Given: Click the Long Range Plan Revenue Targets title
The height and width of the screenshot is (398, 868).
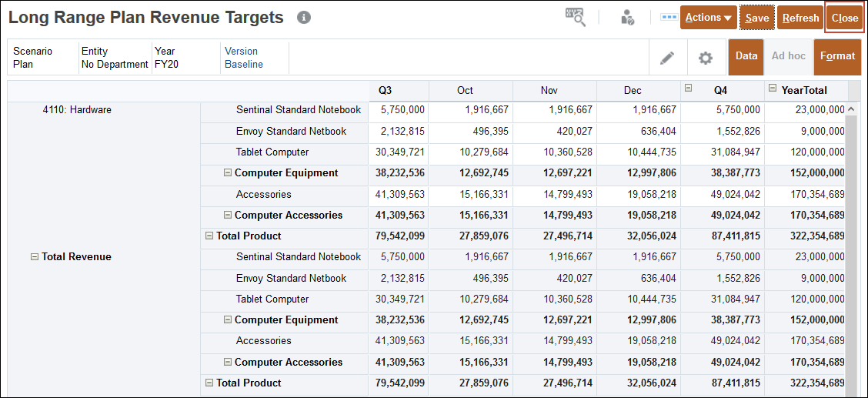Looking at the screenshot, I should click(x=146, y=18).
